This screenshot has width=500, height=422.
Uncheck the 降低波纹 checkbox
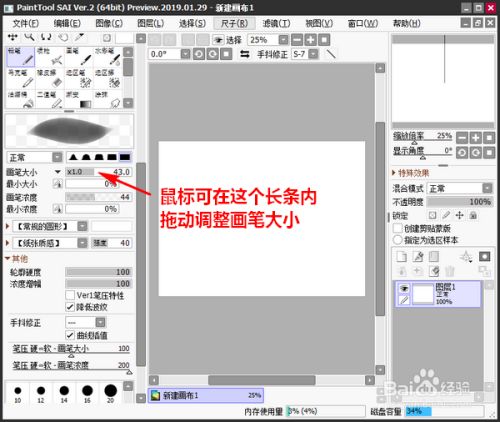pyautogui.click(x=70, y=307)
